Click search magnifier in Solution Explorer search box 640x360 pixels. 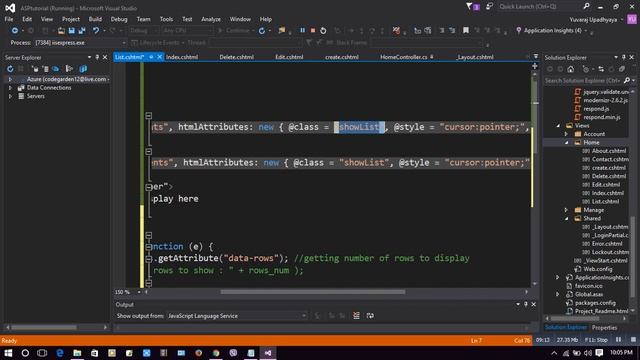tap(627, 80)
